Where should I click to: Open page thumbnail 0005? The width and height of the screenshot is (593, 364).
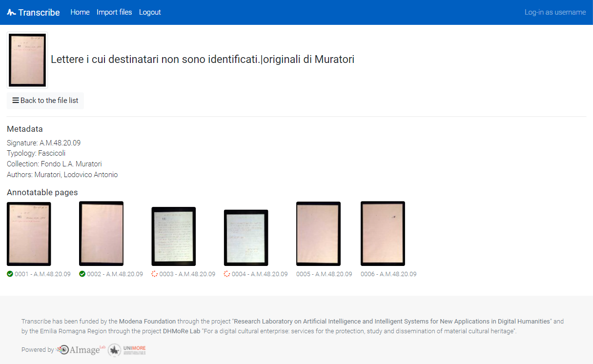pyautogui.click(x=318, y=234)
